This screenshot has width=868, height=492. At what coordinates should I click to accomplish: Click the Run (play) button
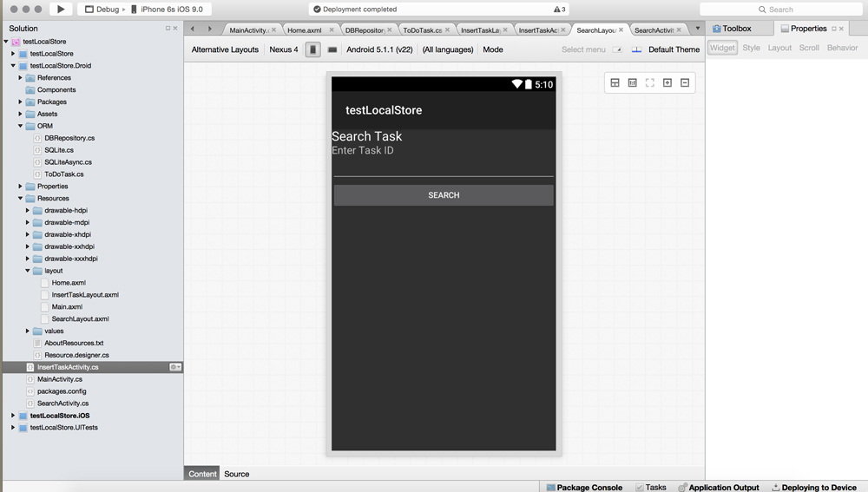point(60,9)
